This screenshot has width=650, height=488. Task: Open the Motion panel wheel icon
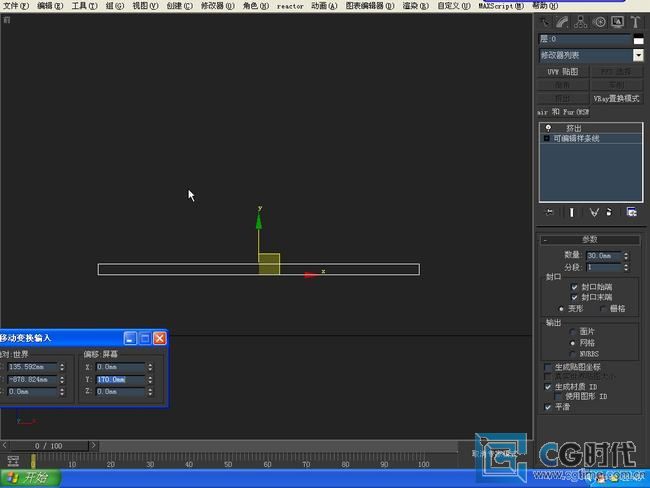pyautogui.click(x=599, y=22)
